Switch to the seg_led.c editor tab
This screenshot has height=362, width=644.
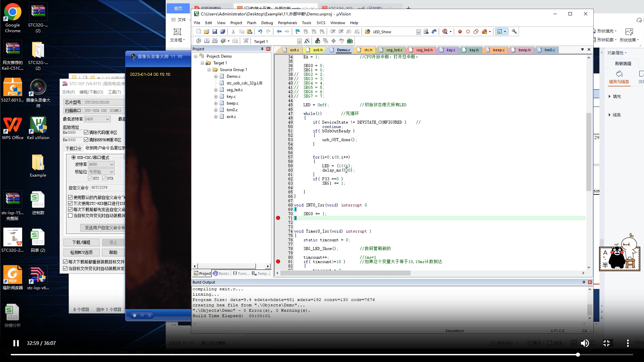pos(391,50)
